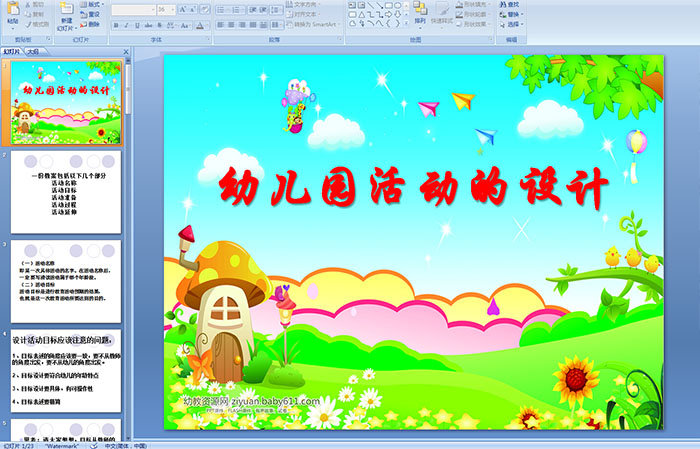Image resolution: width=700 pixels, height=449 pixels.
Task: Switch to the Slides (幻灯片) pane tab
Action: click(x=12, y=52)
